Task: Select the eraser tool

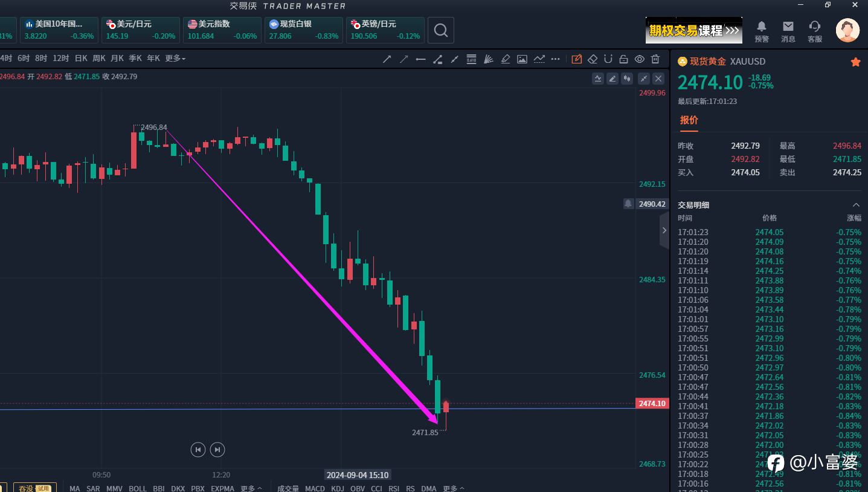Action: pos(593,59)
